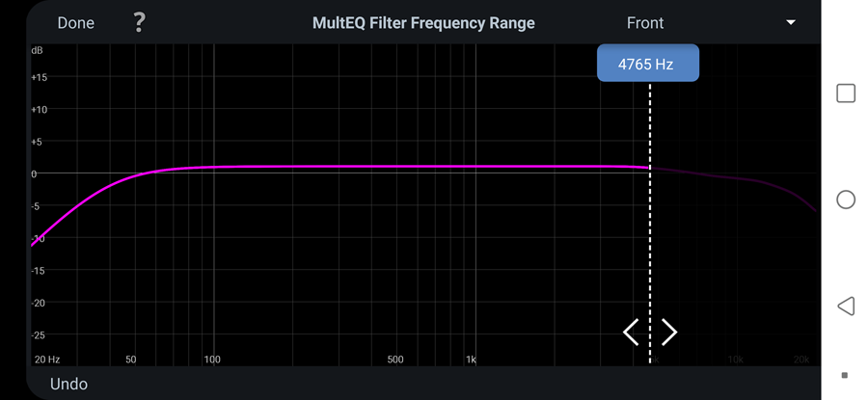Tap the MultEQ Filter Frequency Range title
Viewport: 868px width, 400px height.
(x=423, y=22)
